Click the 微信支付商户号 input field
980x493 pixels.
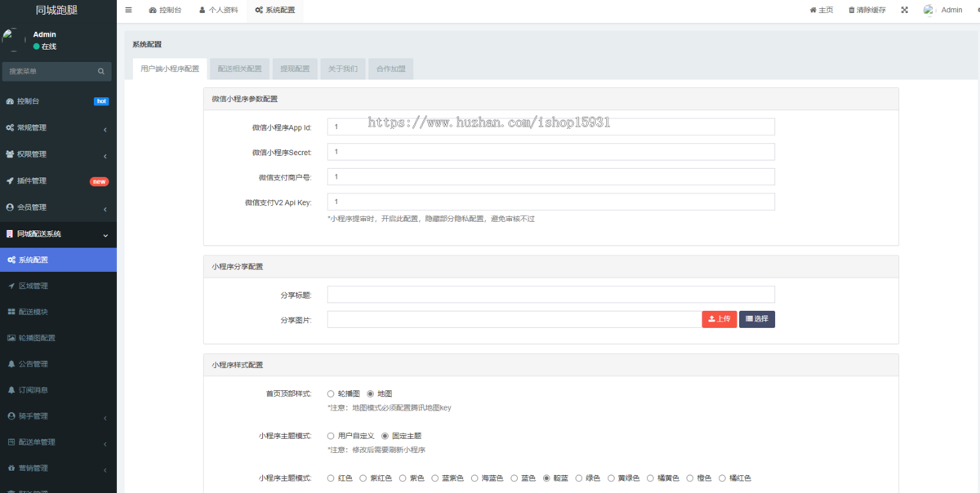pyautogui.click(x=551, y=176)
